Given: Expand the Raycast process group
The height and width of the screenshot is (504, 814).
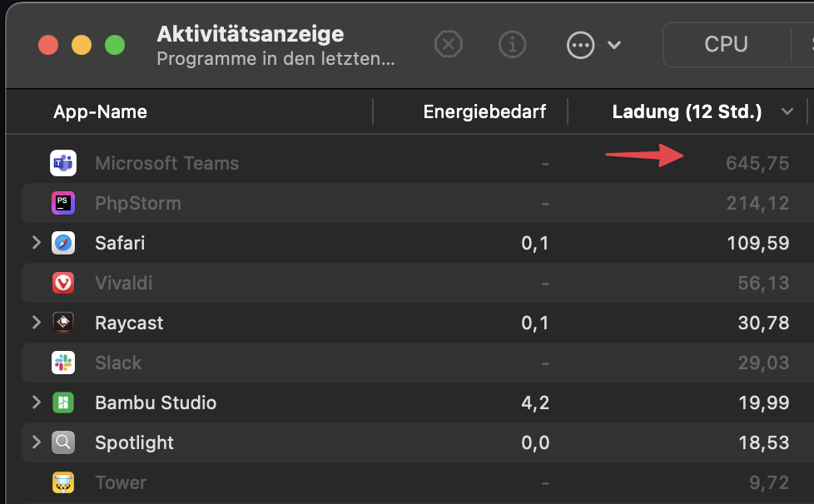Looking at the screenshot, I should [37, 323].
